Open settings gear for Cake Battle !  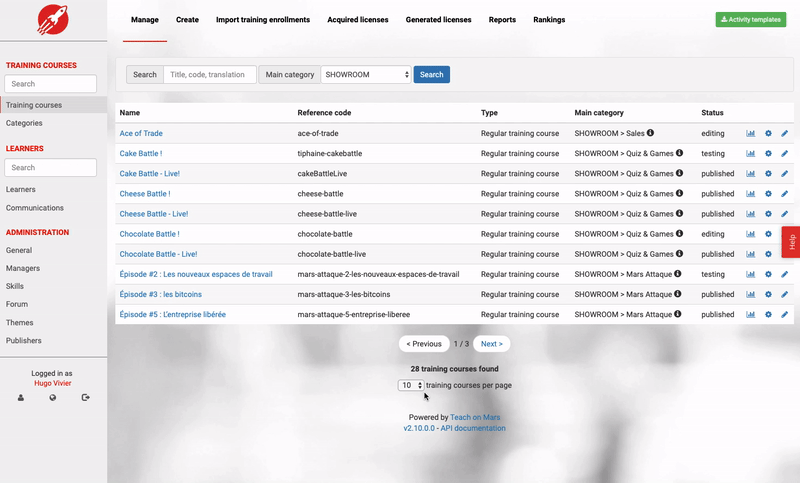coord(768,154)
